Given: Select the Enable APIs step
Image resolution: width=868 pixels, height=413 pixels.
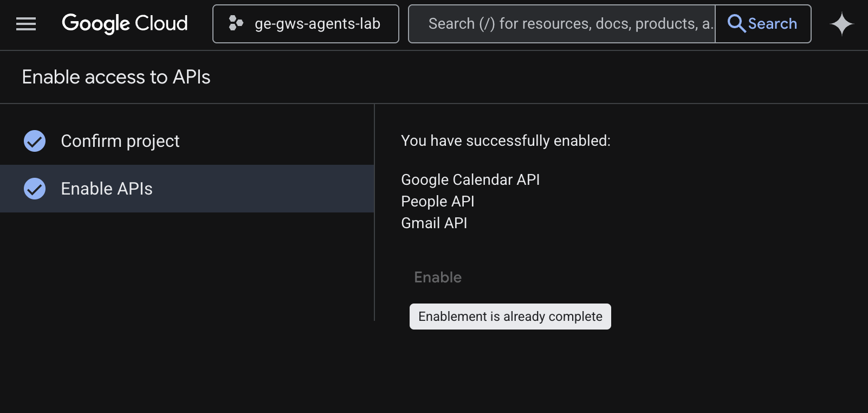Looking at the screenshot, I should click(x=107, y=189).
